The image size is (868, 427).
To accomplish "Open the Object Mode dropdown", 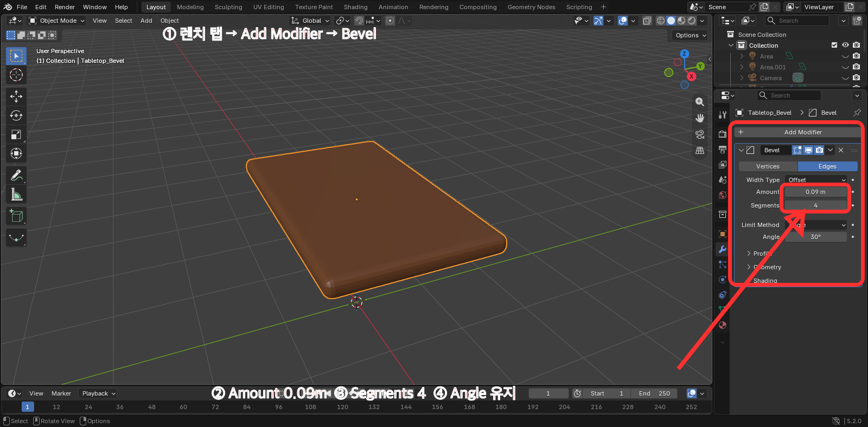I will [56, 21].
